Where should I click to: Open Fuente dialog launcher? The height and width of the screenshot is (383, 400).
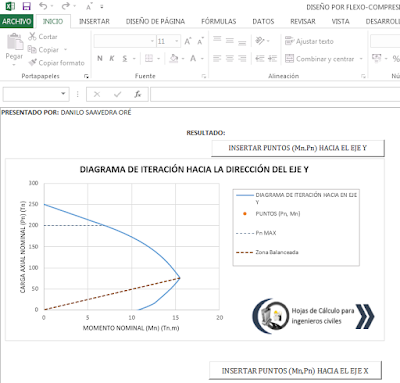point(204,76)
